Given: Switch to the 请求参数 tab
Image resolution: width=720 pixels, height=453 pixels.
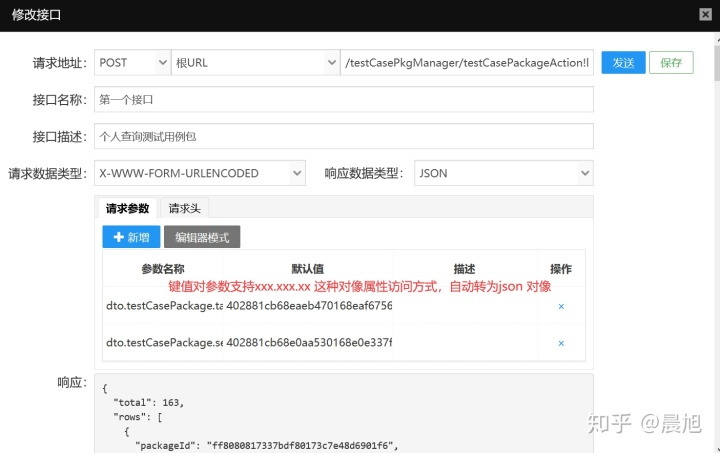Looking at the screenshot, I should click(128, 208).
